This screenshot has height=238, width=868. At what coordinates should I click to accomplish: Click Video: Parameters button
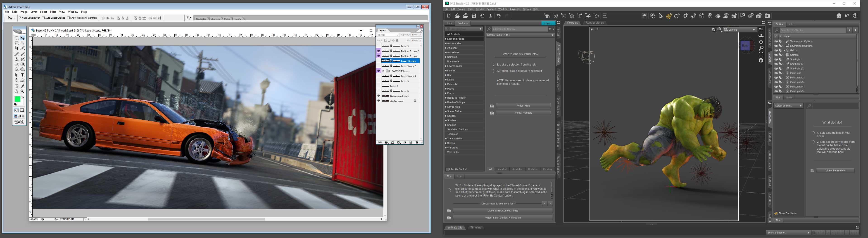pos(835,170)
